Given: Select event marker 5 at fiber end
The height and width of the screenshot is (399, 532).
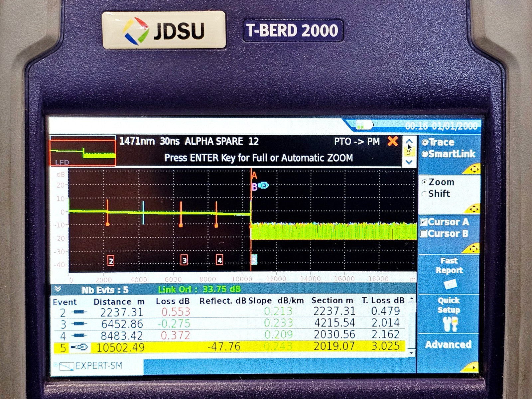Looking at the screenshot, I should click(x=254, y=260).
